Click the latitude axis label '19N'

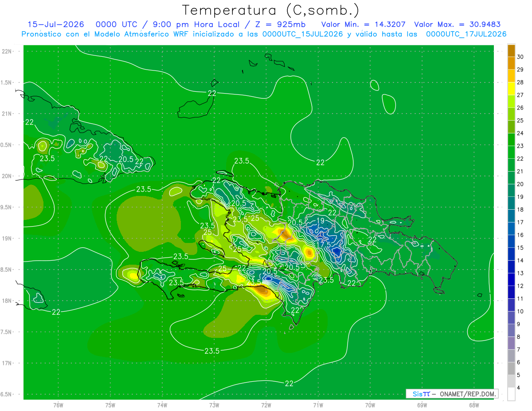[x=7, y=239]
